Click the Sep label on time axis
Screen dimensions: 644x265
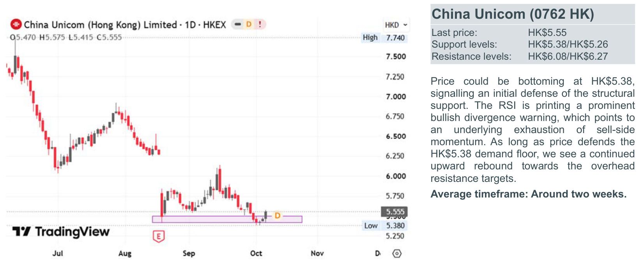189,254
